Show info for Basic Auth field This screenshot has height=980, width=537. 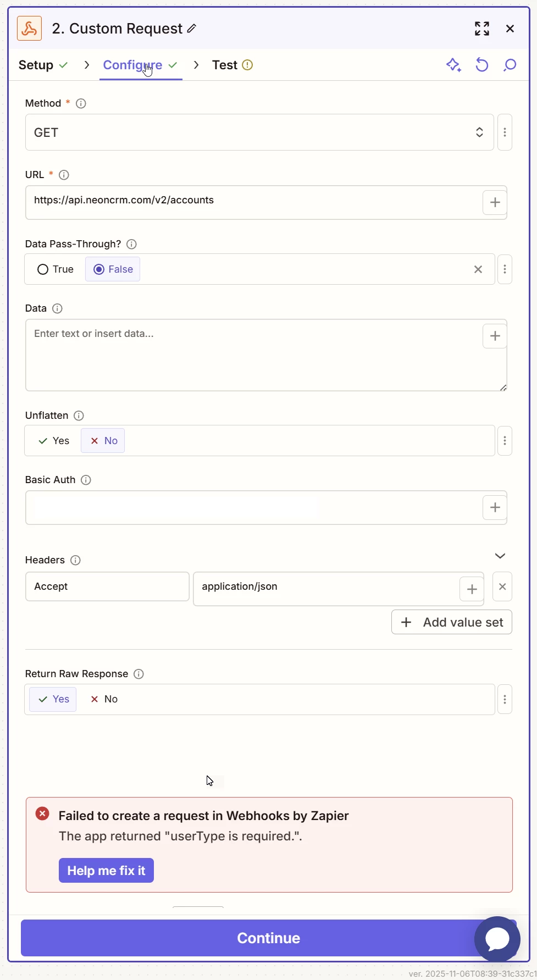point(86,480)
